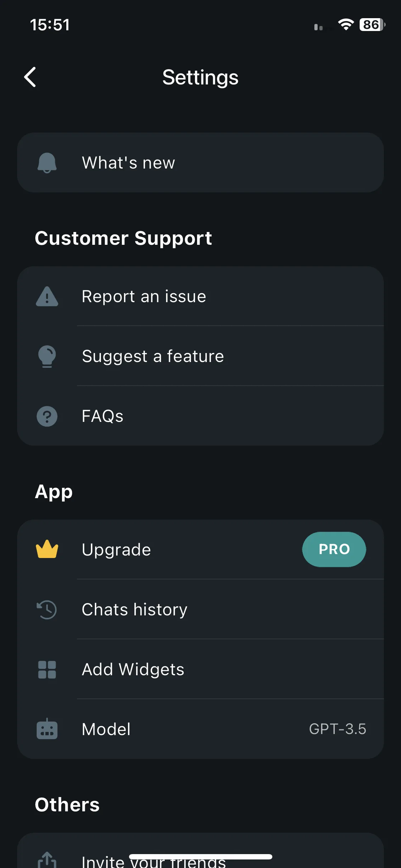This screenshot has width=401, height=868.
Task: Change the GPT-3.5 model selection
Action: (200, 729)
